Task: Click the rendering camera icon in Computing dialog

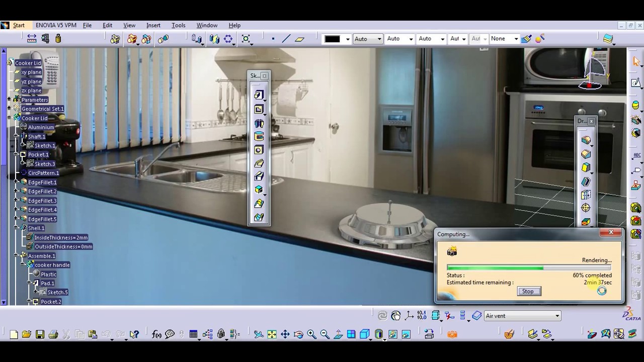Action: click(x=452, y=251)
